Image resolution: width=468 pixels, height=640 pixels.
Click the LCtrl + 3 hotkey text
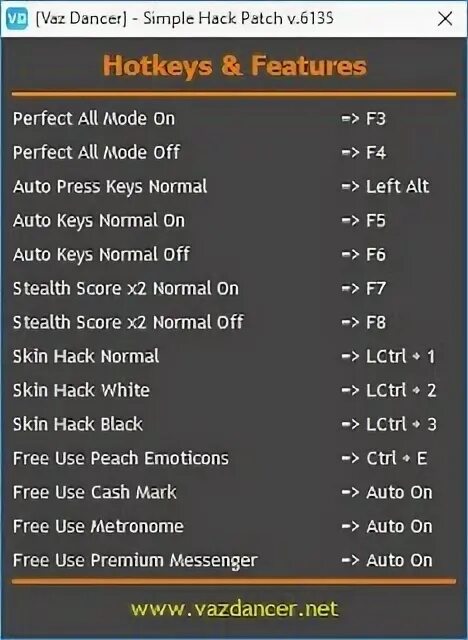[x=401, y=424]
